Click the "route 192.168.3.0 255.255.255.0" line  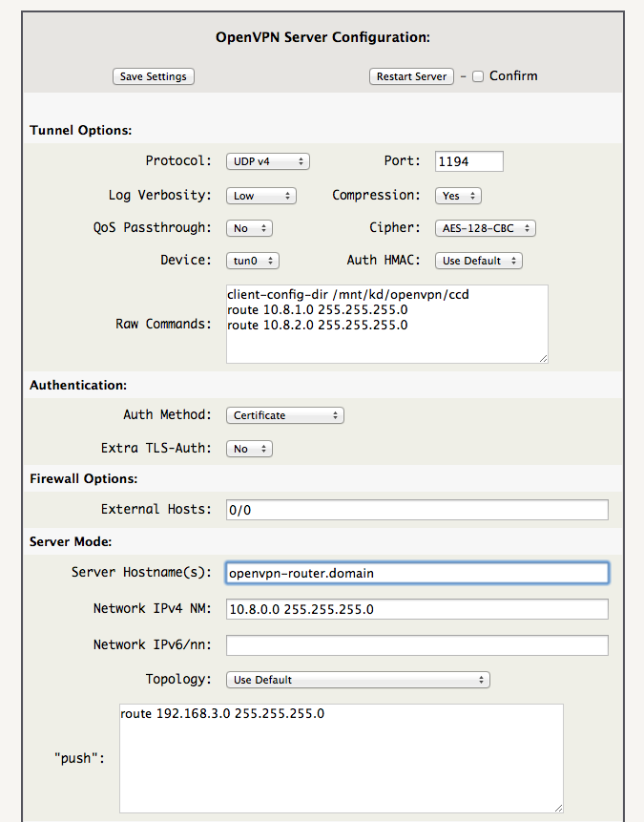(222, 713)
